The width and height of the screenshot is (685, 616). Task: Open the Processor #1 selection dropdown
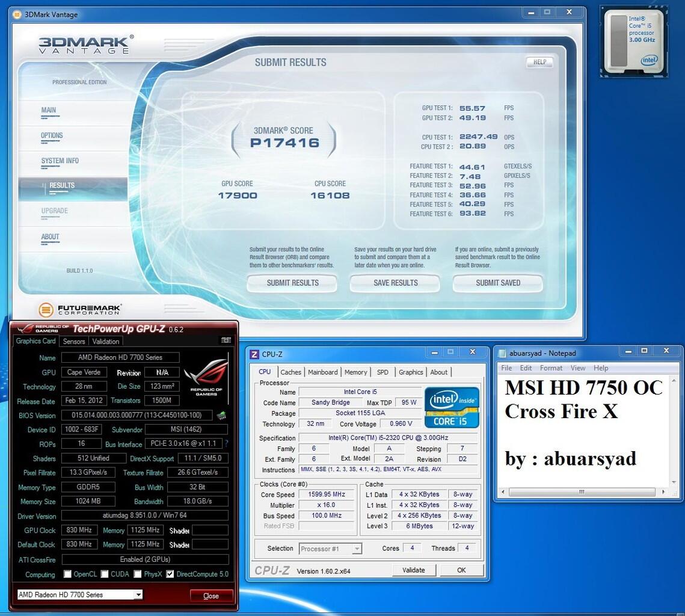tap(330, 549)
